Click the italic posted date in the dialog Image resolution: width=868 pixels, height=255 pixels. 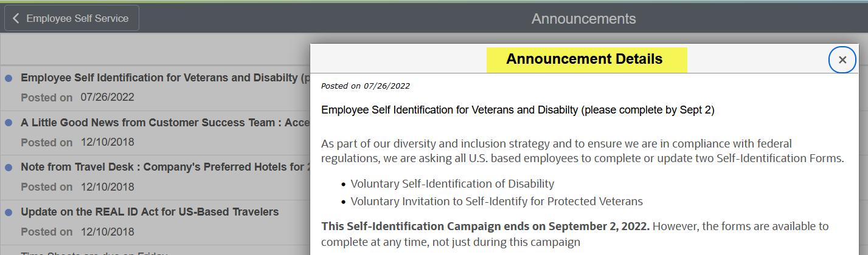365,86
